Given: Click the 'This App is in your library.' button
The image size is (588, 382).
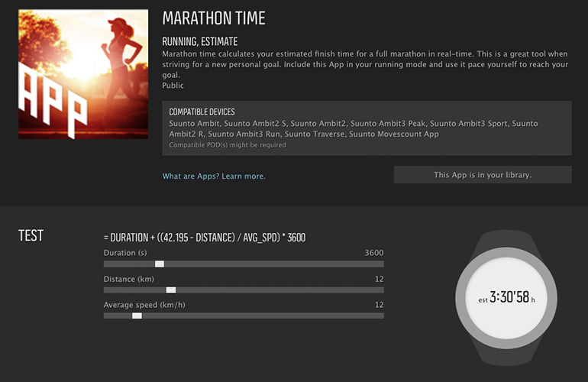Looking at the screenshot, I should tap(483, 175).
